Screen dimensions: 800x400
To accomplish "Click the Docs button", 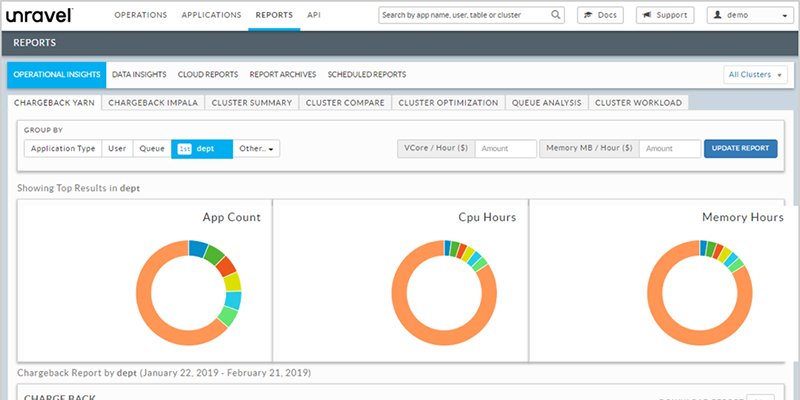I will (601, 15).
